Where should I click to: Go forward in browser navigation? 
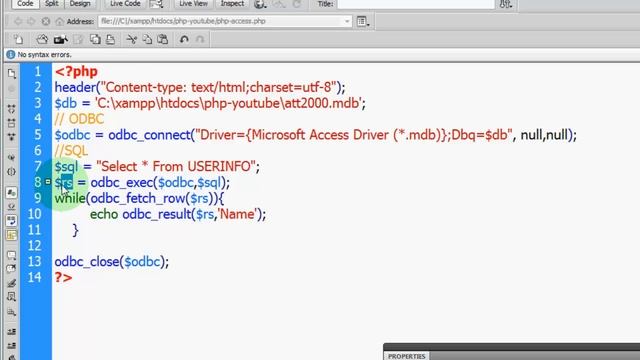pos(31,21)
